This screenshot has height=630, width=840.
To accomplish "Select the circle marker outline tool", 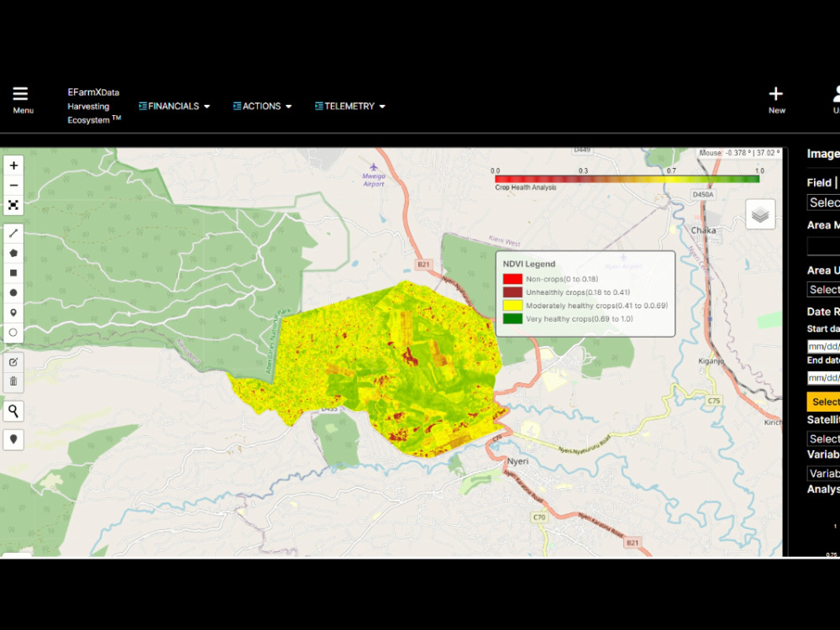I will tap(13, 332).
